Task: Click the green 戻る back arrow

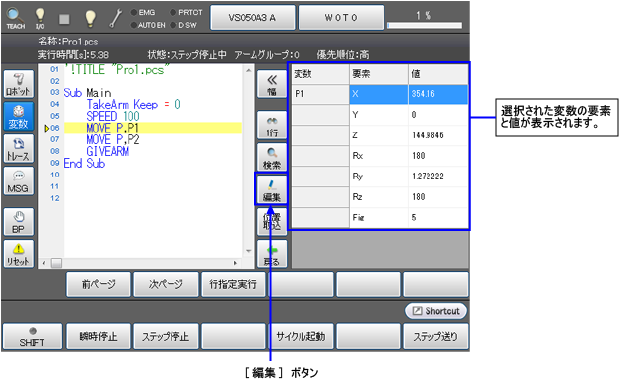Action: point(272,254)
